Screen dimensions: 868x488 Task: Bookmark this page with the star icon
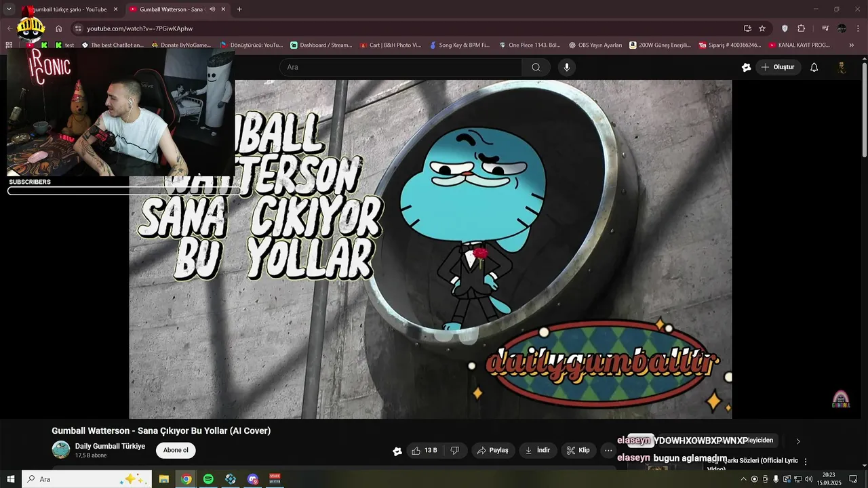pyautogui.click(x=762, y=28)
